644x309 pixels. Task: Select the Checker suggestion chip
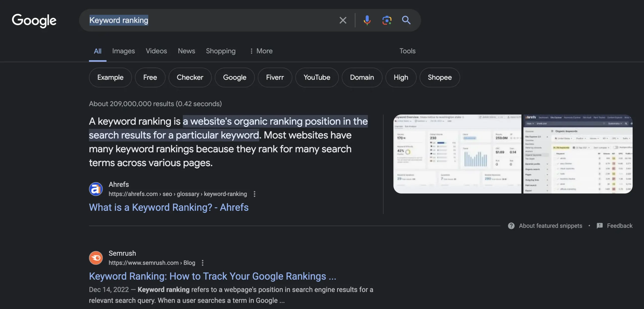pyautogui.click(x=190, y=77)
